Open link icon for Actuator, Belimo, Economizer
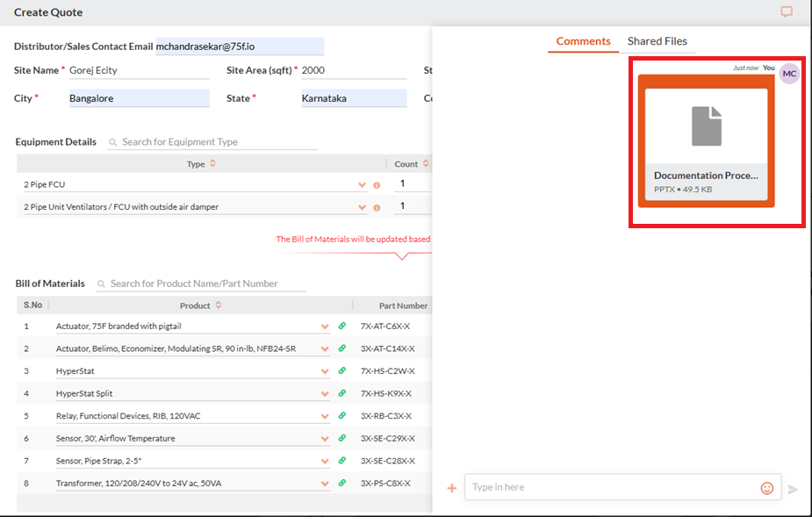 click(342, 348)
